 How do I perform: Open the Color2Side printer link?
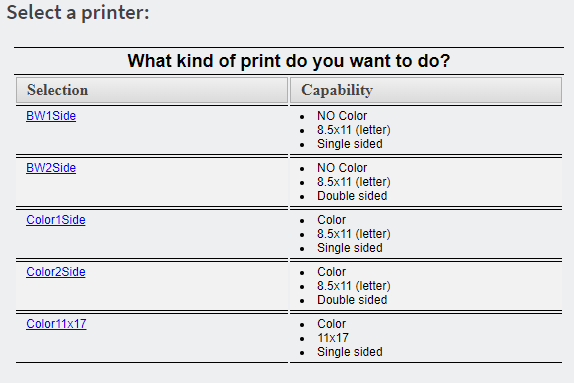click(x=56, y=272)
